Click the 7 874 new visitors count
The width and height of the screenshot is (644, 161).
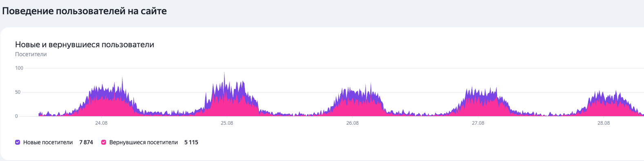click(86, 142)
